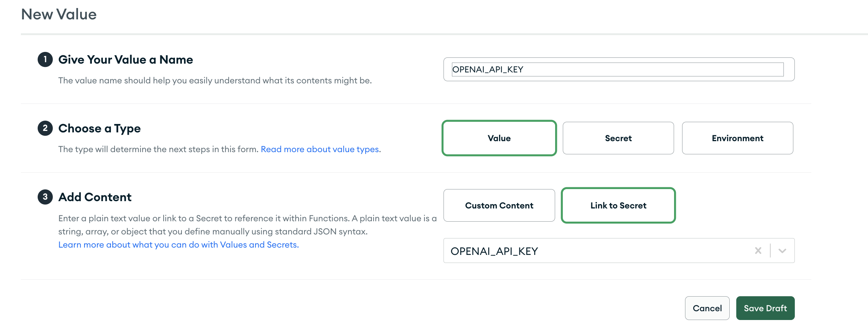Image resolution: width=868 pixels, height=335 pixels.
Task: Switch to Custom Content option
Action: point(499,206)
